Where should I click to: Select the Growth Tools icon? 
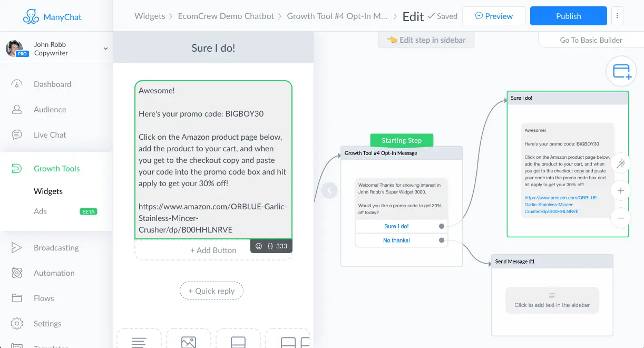(17, 169)
